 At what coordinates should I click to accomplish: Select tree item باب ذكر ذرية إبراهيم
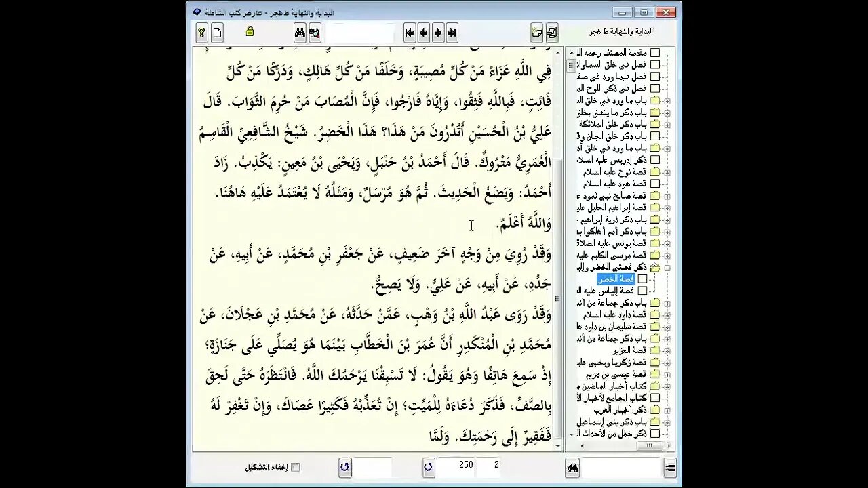(612, 220)
